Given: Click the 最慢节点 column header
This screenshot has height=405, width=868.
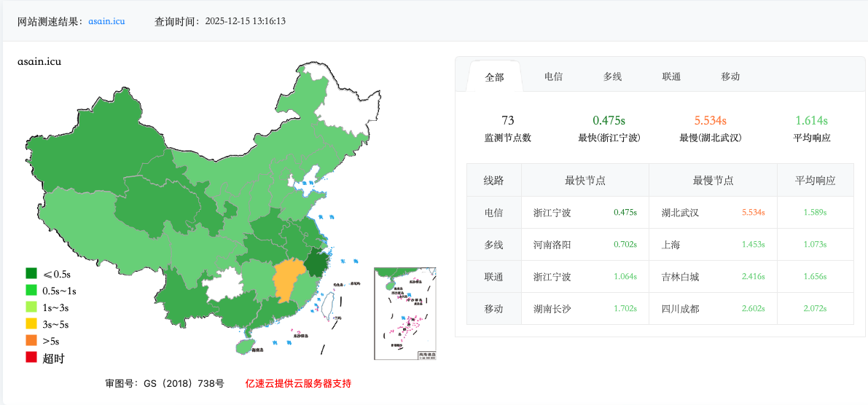Looking at the screenshot, I should coord(713,181).
